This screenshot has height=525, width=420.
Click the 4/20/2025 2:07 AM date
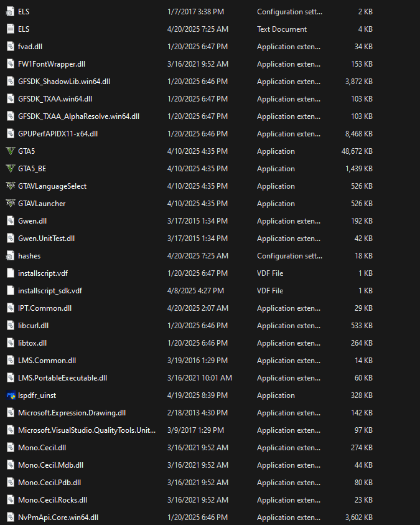pyautogui.click(x=198, y=308)
